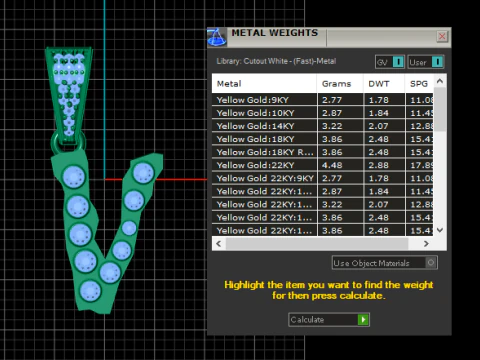
Task: Close the Metal Weights dialog
Action: point(442,36)
